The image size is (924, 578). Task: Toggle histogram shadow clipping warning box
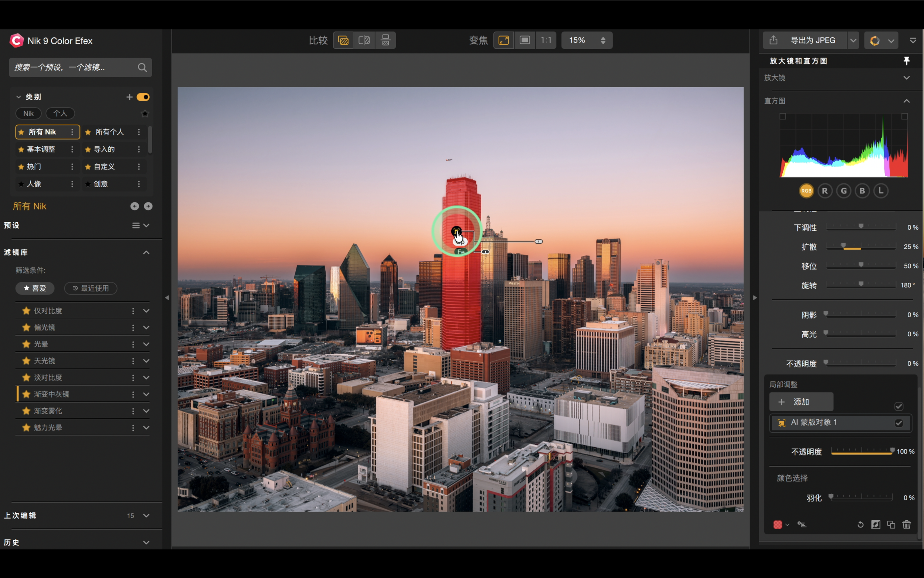tap(783, 116)
